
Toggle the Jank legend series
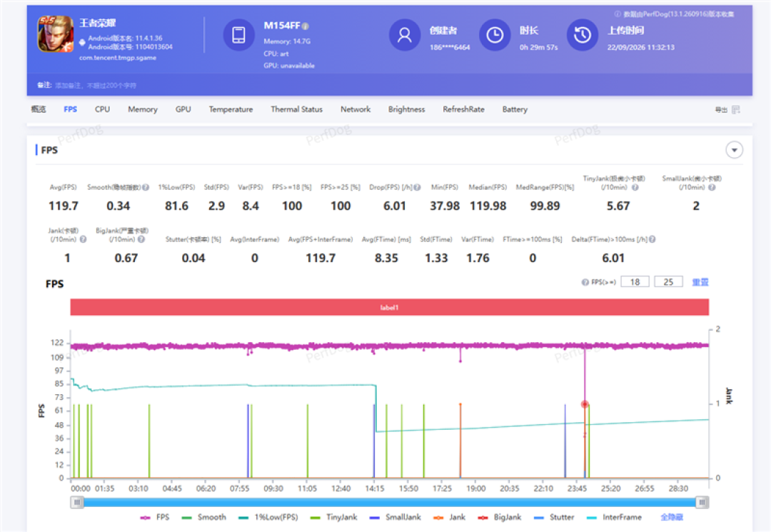[450, 517]
